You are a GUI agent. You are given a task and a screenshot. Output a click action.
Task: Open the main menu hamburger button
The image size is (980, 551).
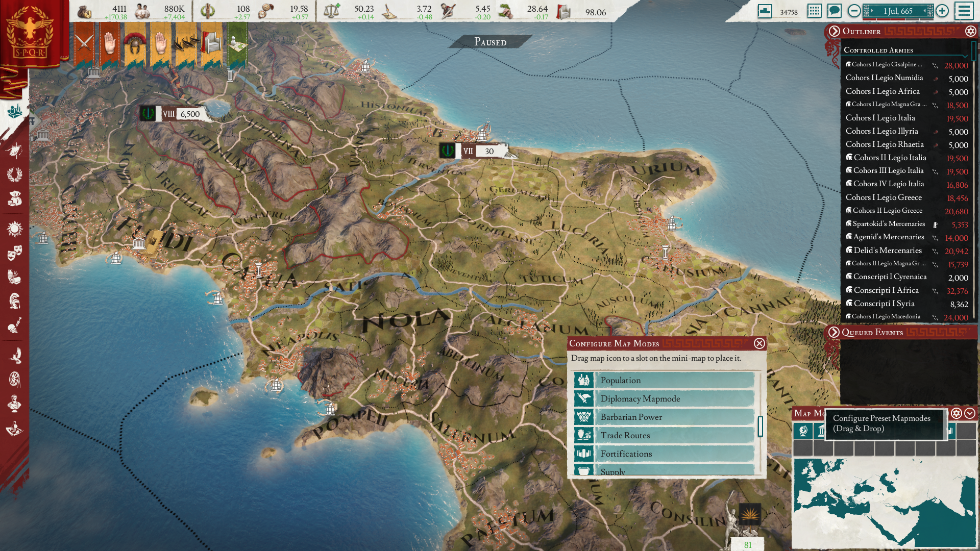(964, 11)
